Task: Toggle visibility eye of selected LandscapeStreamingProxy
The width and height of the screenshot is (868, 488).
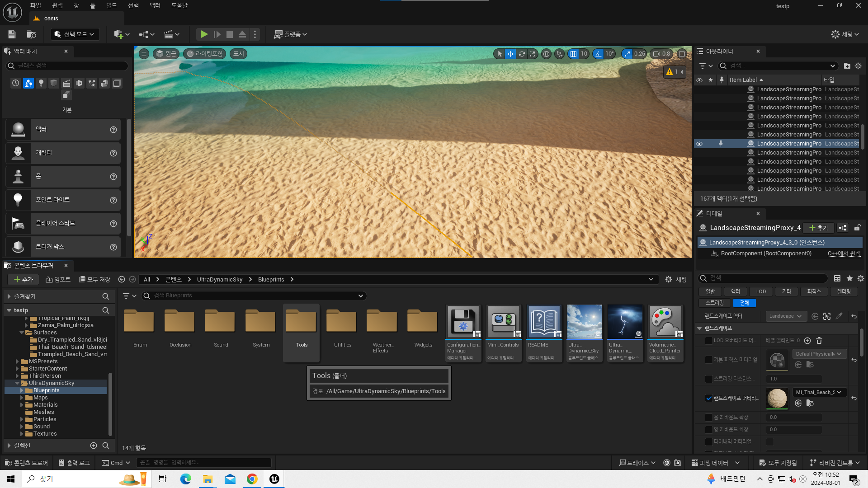Action: pyautogui.click(x=699, y=144)
